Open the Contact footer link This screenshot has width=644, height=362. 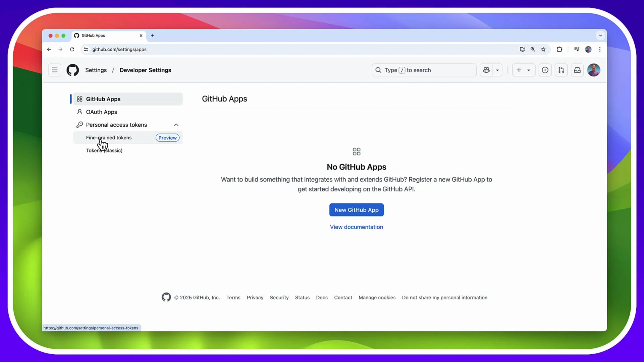click(x=343, y=298)
